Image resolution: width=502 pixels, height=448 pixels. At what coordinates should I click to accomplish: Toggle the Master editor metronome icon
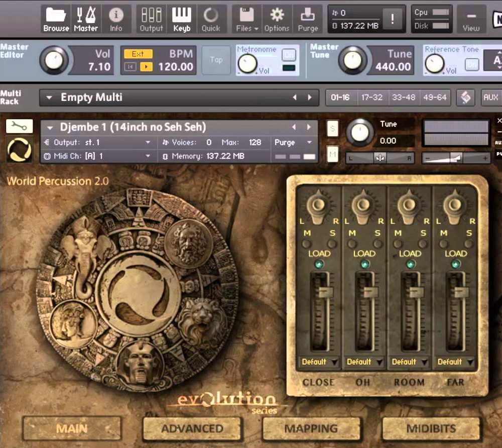click(x=86, y=19)
